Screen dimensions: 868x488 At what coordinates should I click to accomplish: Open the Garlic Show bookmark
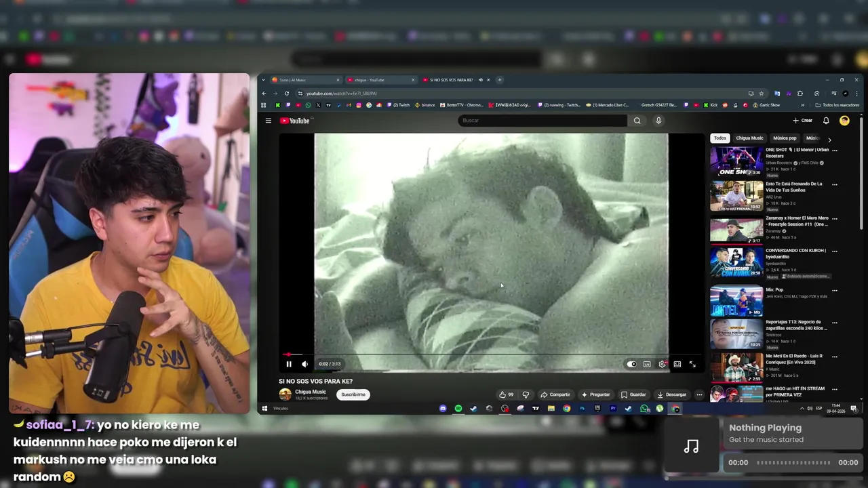click(x=765, y=105)
